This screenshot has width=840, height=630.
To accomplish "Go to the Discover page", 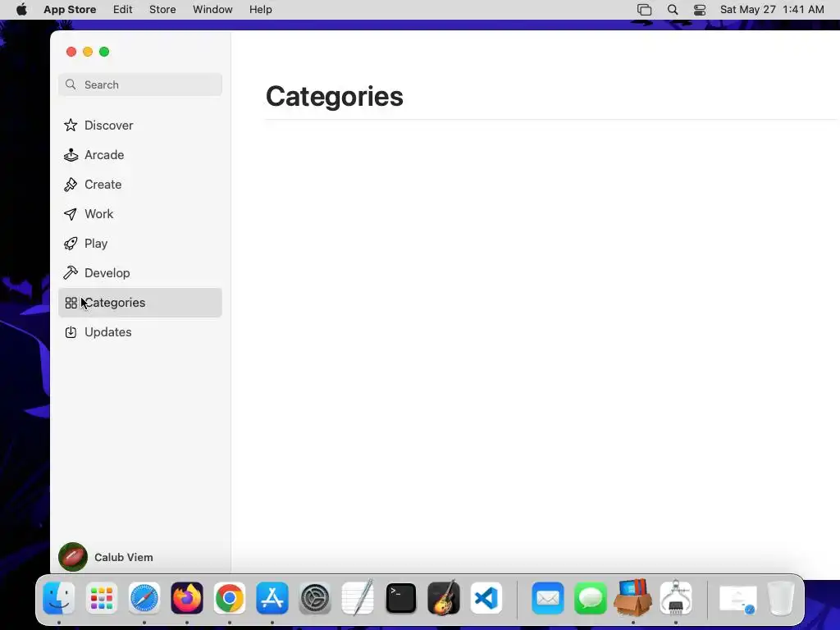I will 139,126.
